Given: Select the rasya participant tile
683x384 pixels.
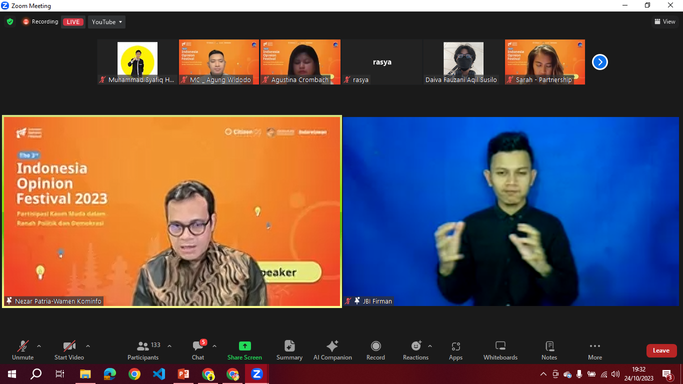Looking at the screenshot, I should tap(382, 62).
